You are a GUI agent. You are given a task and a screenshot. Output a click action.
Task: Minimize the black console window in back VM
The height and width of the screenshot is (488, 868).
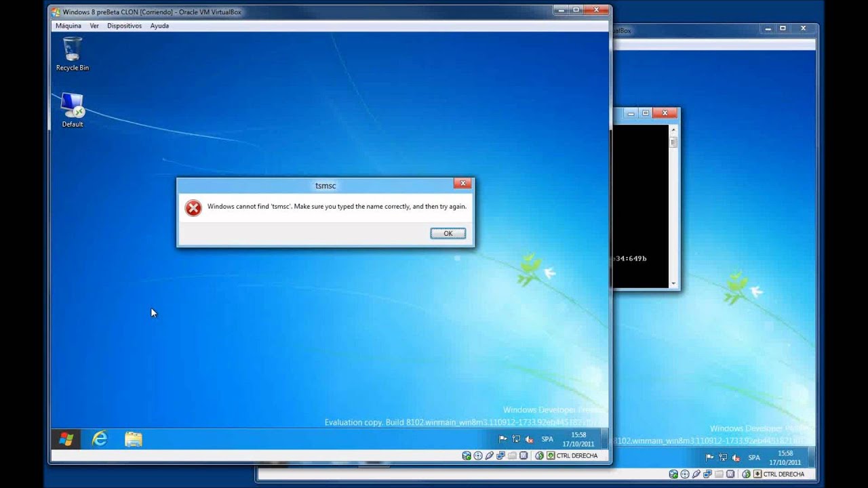[631, 113]
